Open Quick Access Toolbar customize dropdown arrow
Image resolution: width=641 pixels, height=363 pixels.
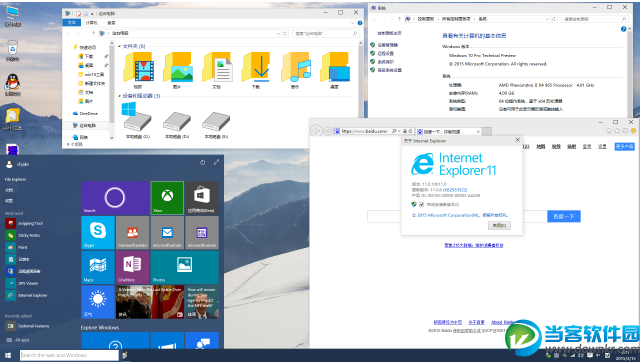[92, 13]
